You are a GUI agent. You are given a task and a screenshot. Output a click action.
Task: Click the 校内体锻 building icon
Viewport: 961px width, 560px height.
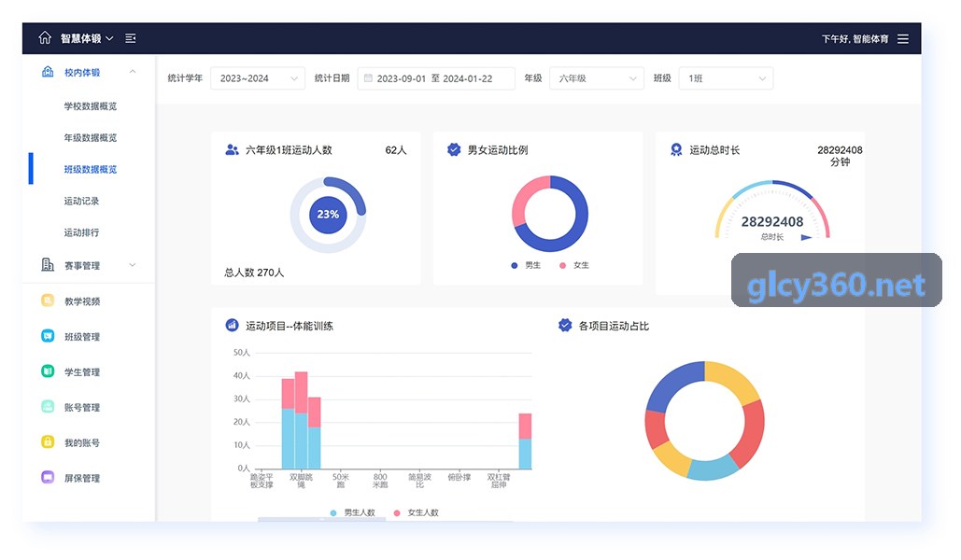pos(48,72)
